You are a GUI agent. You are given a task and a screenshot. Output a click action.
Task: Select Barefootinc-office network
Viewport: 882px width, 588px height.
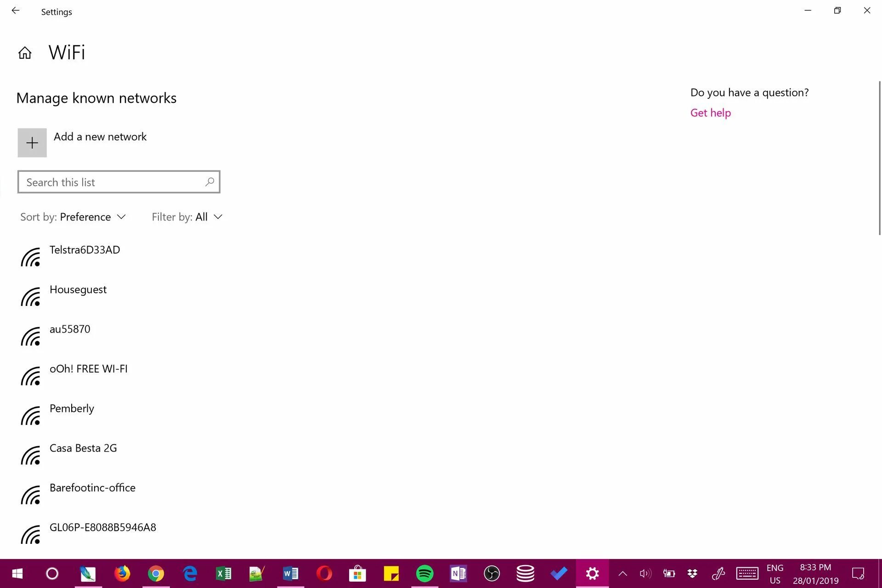pos(92,488)
